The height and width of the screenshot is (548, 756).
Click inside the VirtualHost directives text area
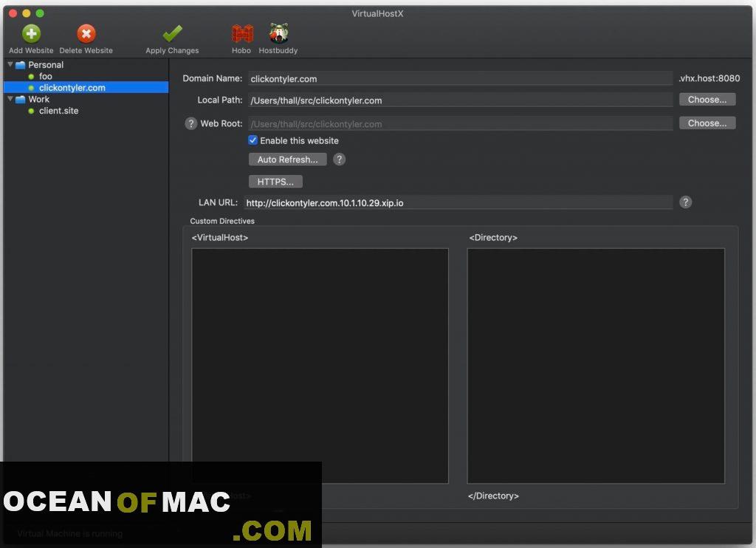[x=320, y=366]
